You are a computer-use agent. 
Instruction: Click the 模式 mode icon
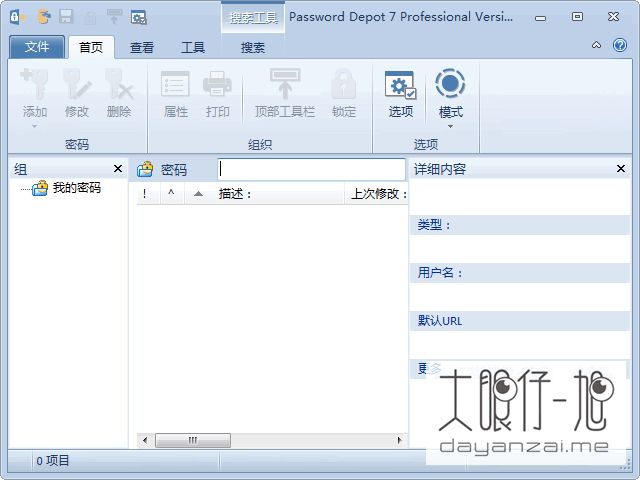pyautogui.click(x=450, y=84)
